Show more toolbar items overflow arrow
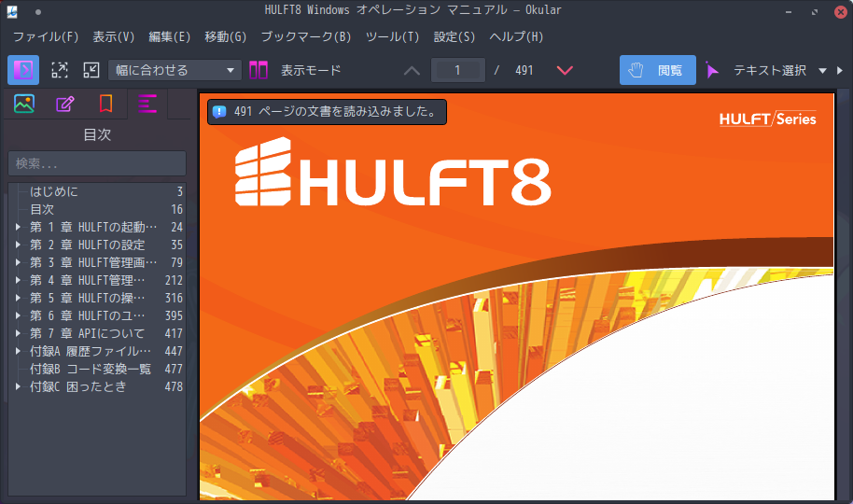853x504 pixels. 840,71
